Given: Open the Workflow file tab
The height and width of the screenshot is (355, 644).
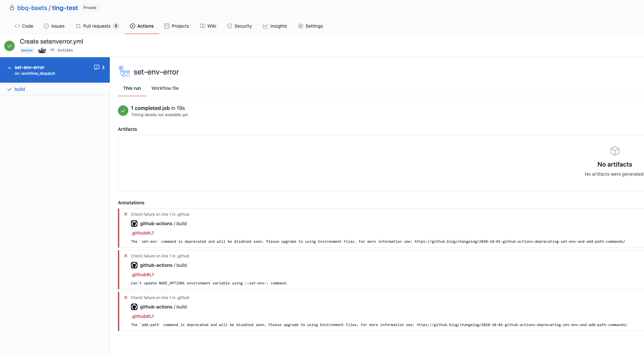Looking at the screenshot, I should point(165,88).
